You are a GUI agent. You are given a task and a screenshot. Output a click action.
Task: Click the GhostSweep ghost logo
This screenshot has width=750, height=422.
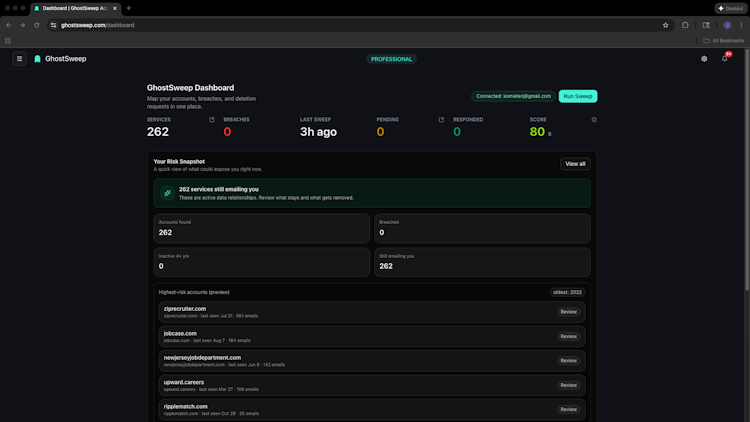[37, 59]
